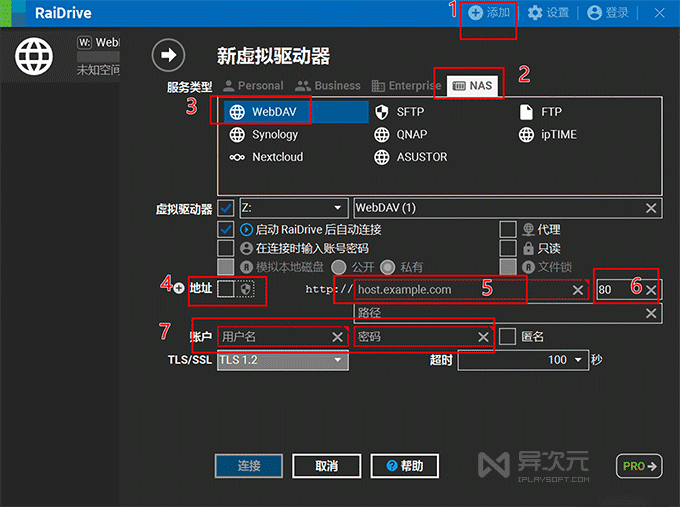Toggle the 地址 secure shield checkbox
Image resolution: width=680 pixels, height=507 pixels.
tap(226, 289)
